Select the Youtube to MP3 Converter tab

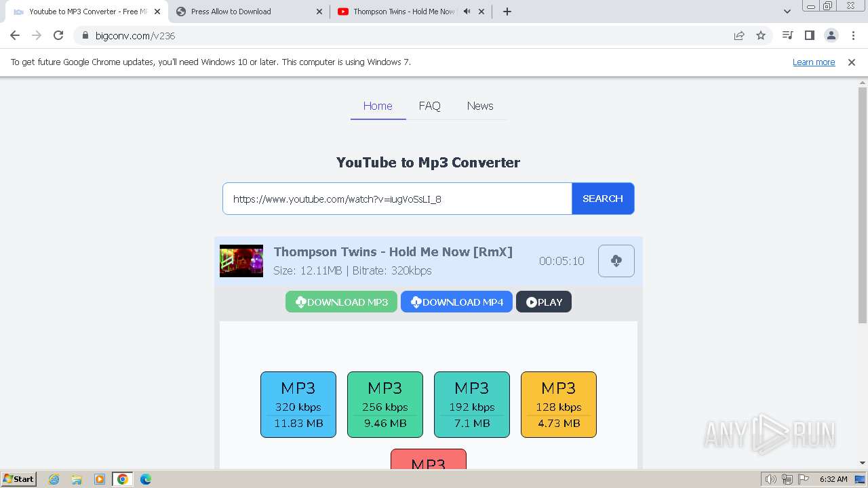[86, 12]
